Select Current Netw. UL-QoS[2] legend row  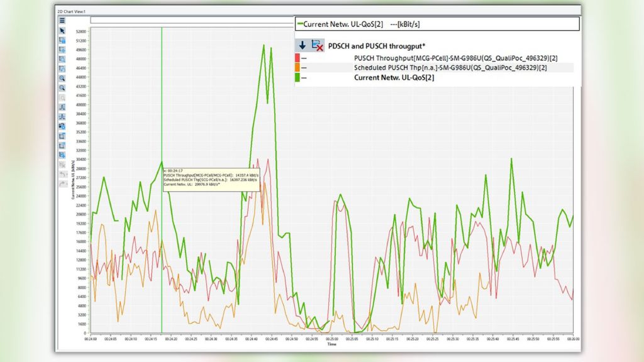pyautogui.click(x=394, y=77)
